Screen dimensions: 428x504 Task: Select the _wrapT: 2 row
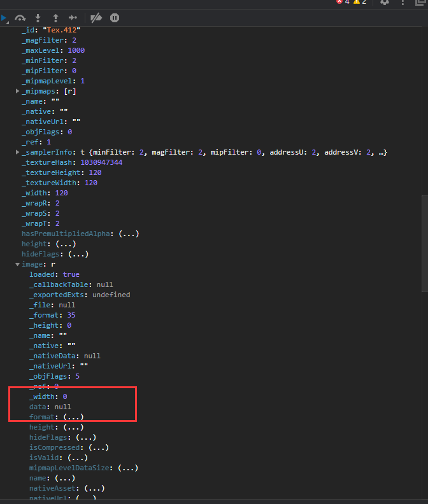coord(41,224)
